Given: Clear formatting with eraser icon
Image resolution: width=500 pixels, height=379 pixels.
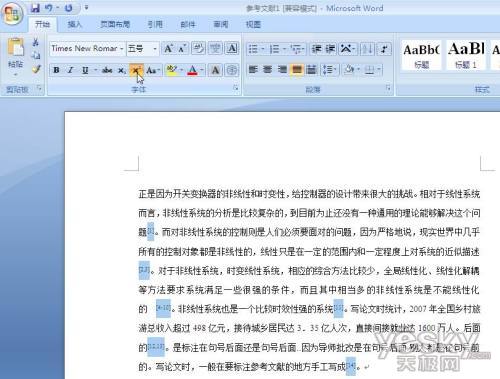Looking at the screenshot, I should coord(198,49).
